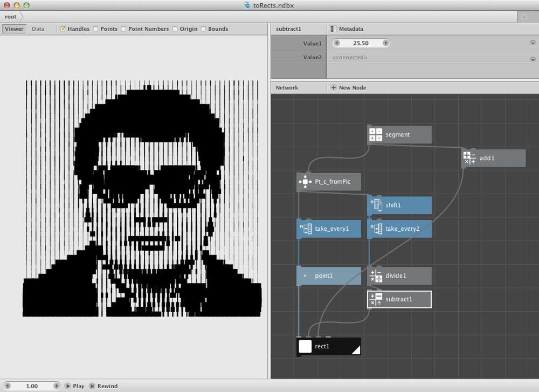
Task: Select the segment node label
Action: point(397,134)
